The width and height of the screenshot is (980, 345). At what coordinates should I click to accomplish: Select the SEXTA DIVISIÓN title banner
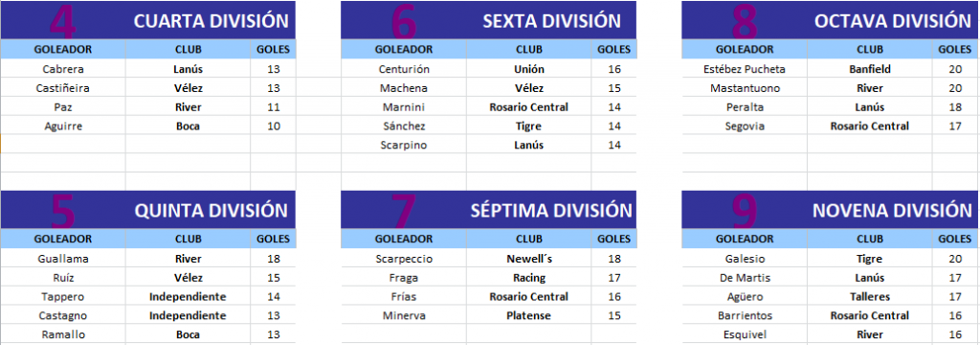coord(489,20)
